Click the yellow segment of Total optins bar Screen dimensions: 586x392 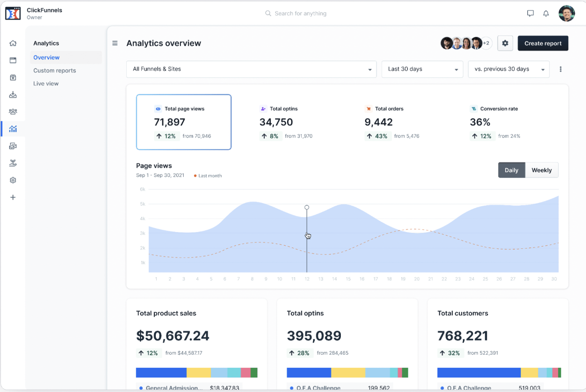[x=348, y=372]
